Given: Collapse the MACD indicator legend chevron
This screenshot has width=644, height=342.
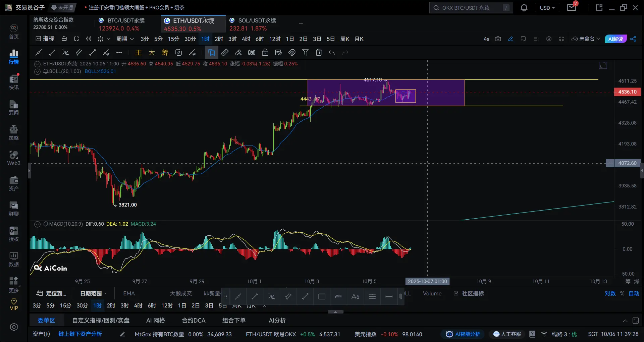Looking at the screenshot, I should [37, 224].
